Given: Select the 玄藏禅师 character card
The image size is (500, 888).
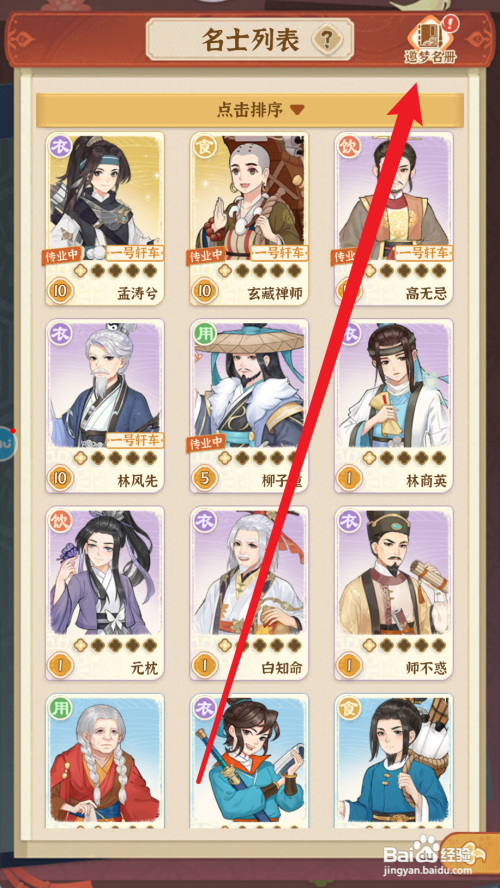Looking at the screenshot, I should coord(249,219).
